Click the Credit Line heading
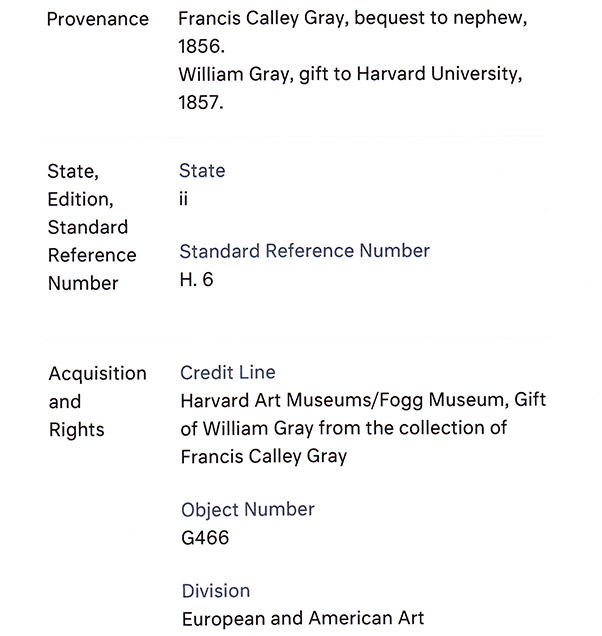This screenshot has width=602, height=636. pos(228,373)
